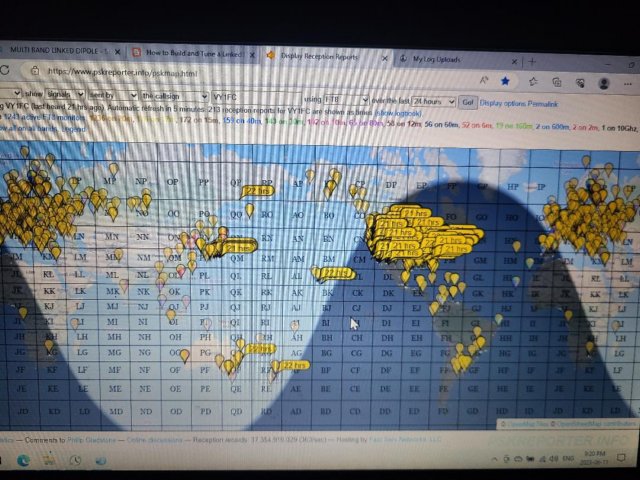Click the '159 on 40m' band count

click(x=241, y=120)
